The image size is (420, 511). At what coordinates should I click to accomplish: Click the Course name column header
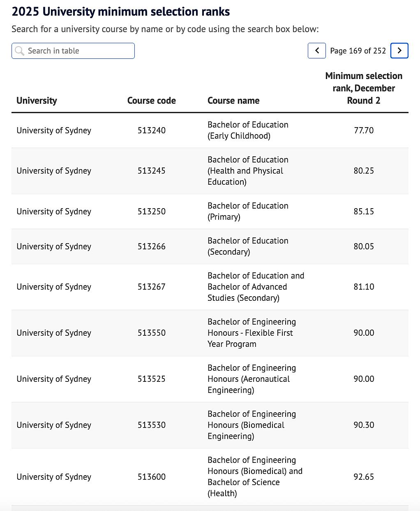tap(233, 100)
